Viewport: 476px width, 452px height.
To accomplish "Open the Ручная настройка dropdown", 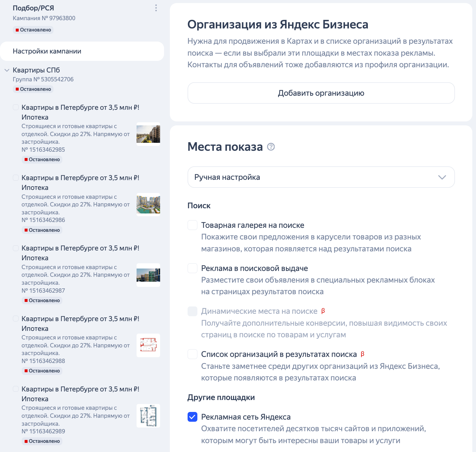I will pos(321,177).
